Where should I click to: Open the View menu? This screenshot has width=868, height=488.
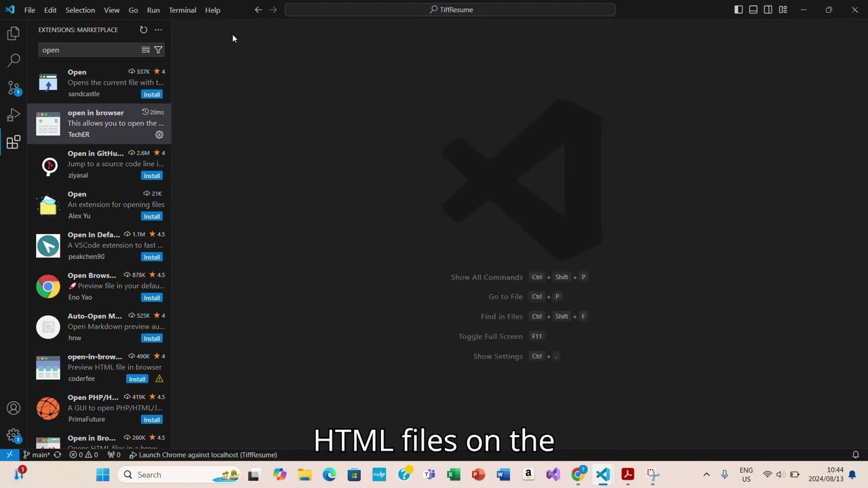coord(112,10)
